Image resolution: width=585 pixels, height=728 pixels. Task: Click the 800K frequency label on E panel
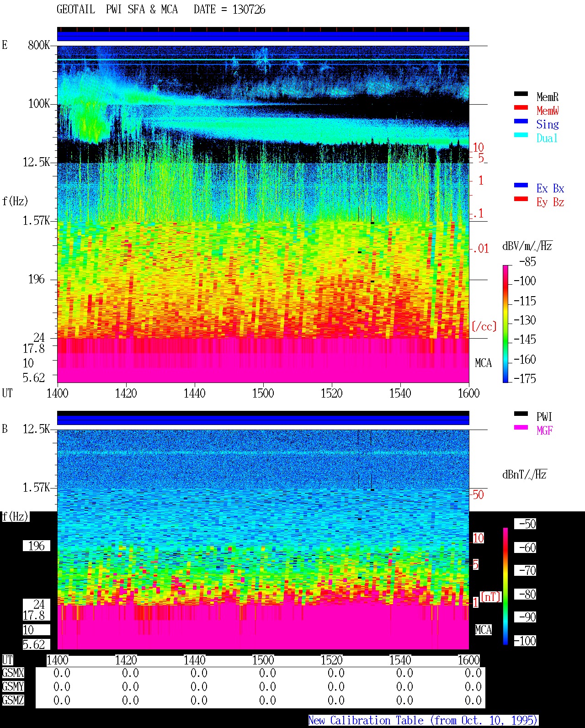point(39,45)
